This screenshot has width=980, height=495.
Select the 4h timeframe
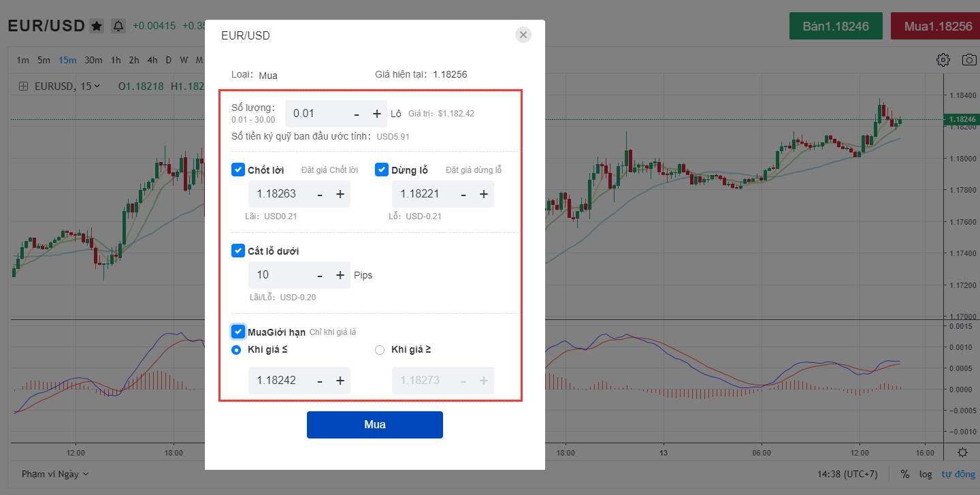(x=152, y=60)
